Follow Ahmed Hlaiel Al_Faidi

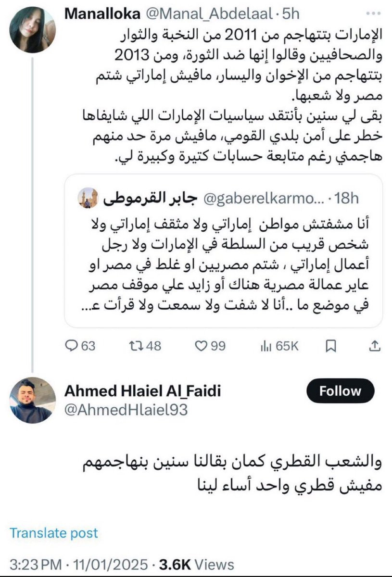point(340,391)
